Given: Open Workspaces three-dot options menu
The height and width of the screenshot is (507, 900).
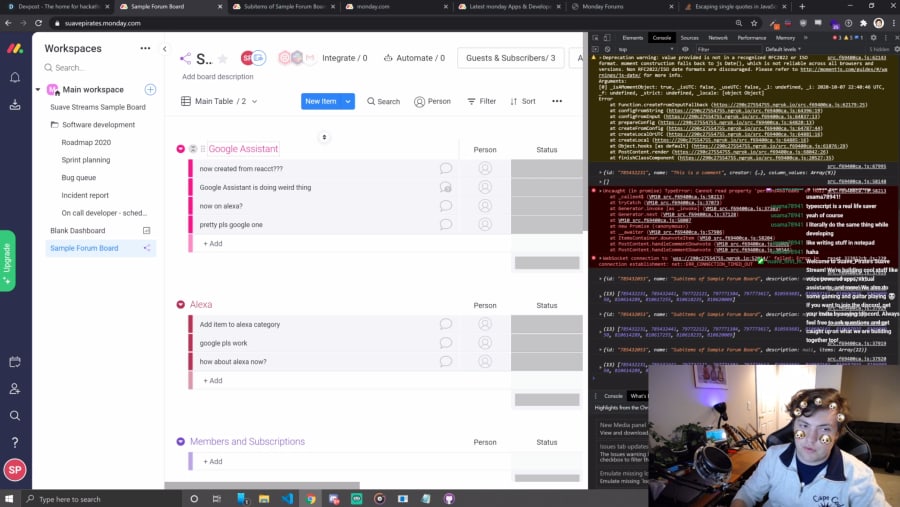Looking at the screenshot, I should [145, 48].
